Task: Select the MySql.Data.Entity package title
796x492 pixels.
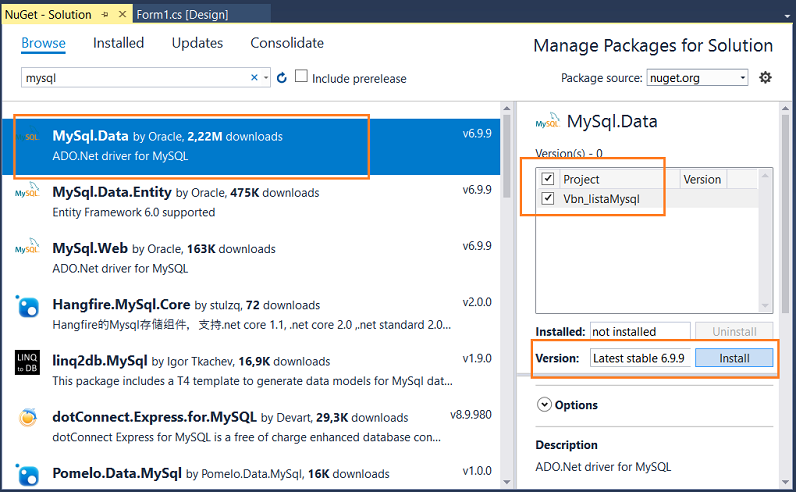Action: coord(112,192)
